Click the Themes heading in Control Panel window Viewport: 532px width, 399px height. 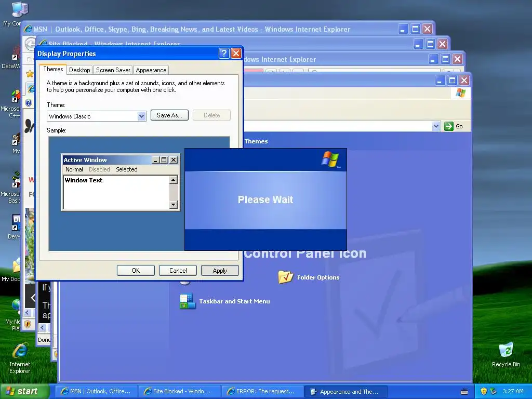point(256,141)
